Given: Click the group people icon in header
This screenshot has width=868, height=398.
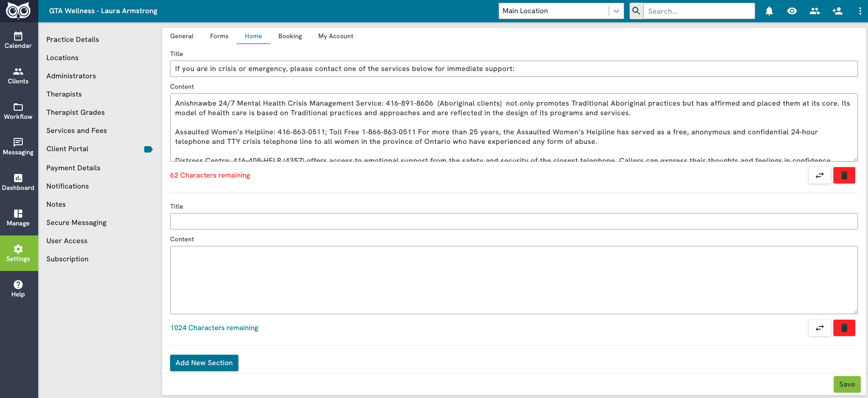Looking at the screenshot, I should pyautogui.click(x=815, y=11).
